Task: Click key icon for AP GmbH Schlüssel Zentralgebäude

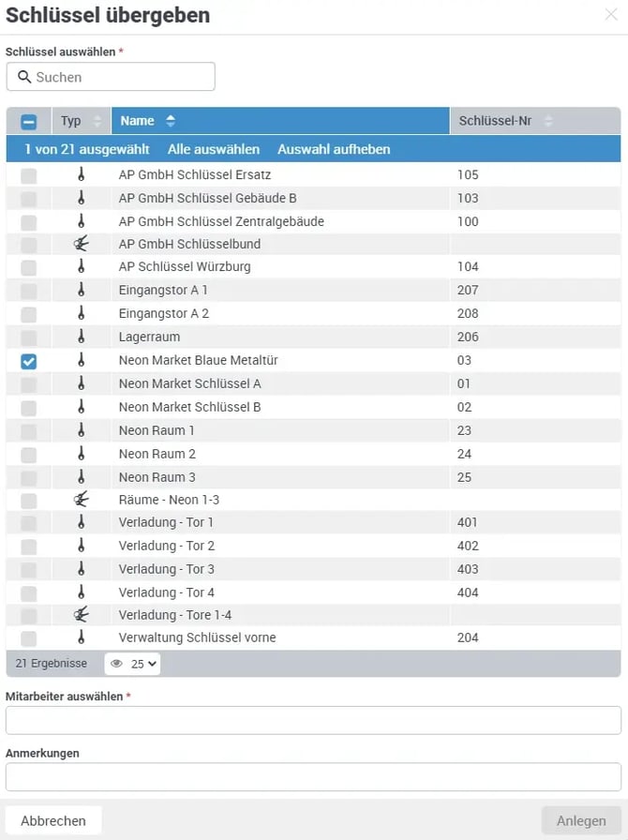Action: (x=81, y=220)
